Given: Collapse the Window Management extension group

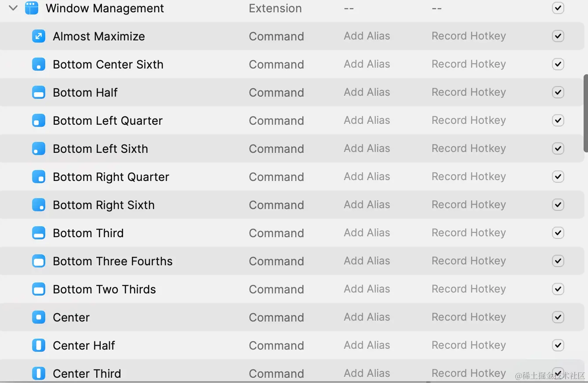Looking at the screenshot, I should [13, 8].
